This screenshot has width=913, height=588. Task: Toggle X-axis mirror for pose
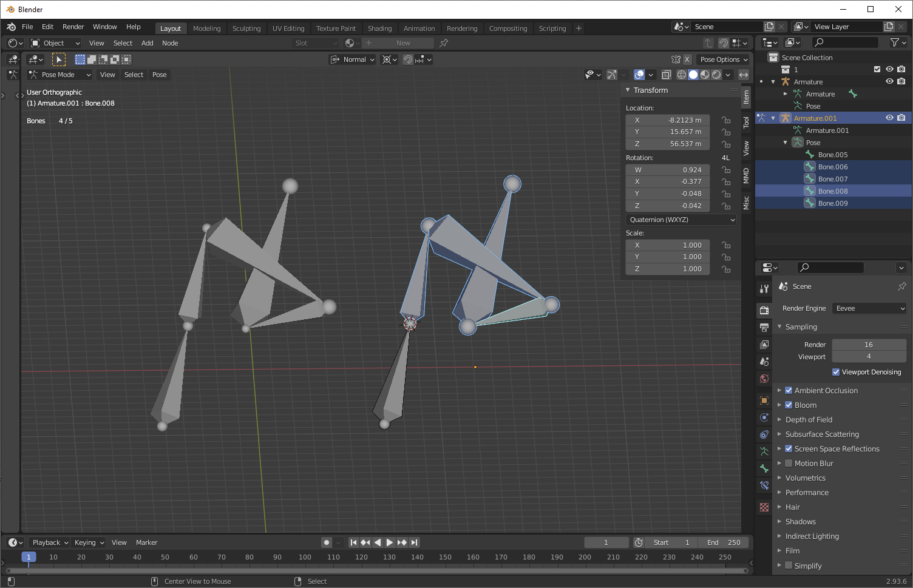click(687, 59)
